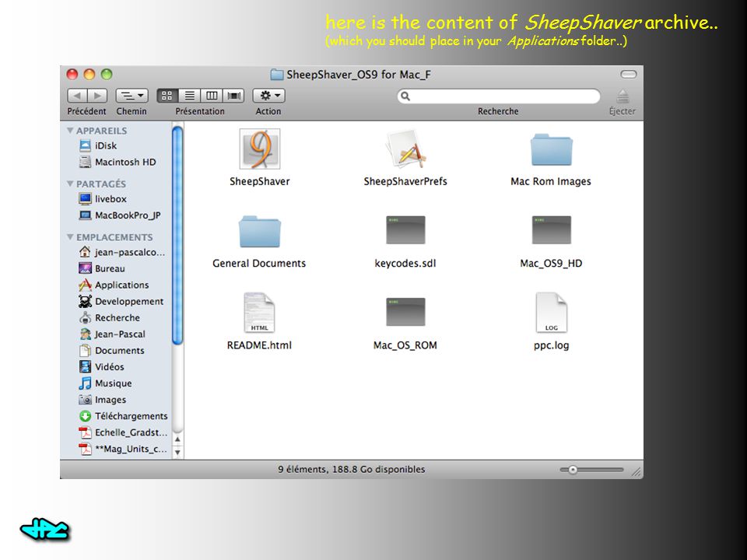
Task: Click the "9 éléments, 188.8 Go disponibles" status text
Action: click(x=352, y=470)
